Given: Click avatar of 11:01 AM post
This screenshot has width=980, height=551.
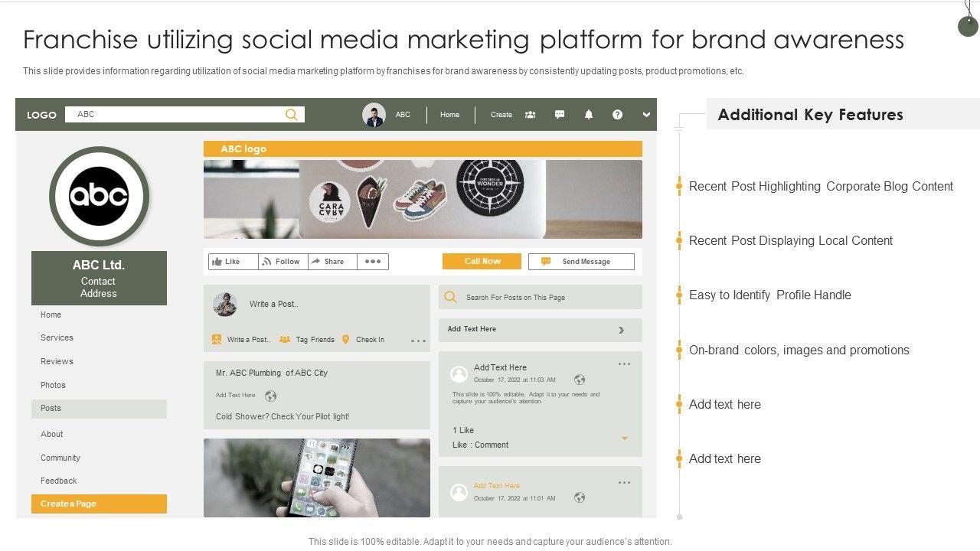Looking at the screenshot, I should pyautogui.click(x=459, y=492).
